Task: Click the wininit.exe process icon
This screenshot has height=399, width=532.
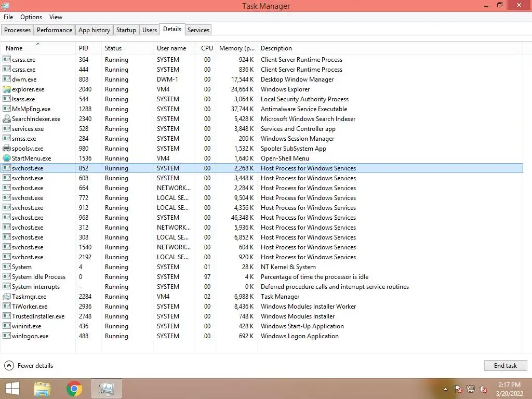Action: tap(6, 326)
